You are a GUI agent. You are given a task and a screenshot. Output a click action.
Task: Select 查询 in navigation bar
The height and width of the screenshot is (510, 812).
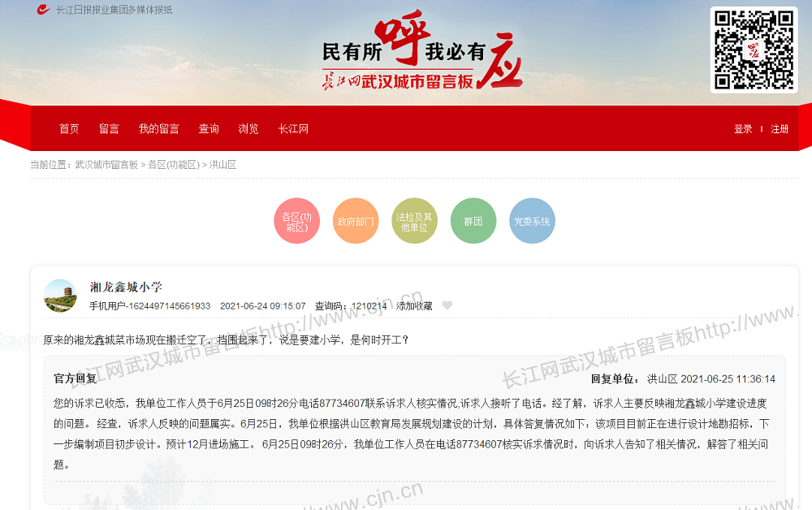point(209,129)
